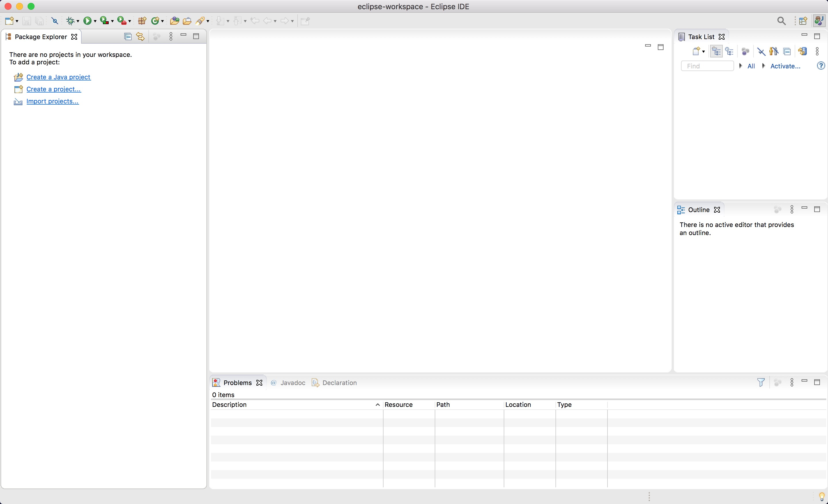The height and width of the screenshot is (504, 828).
Task: Click the New Java Class icon
Action: coord(155,21)
